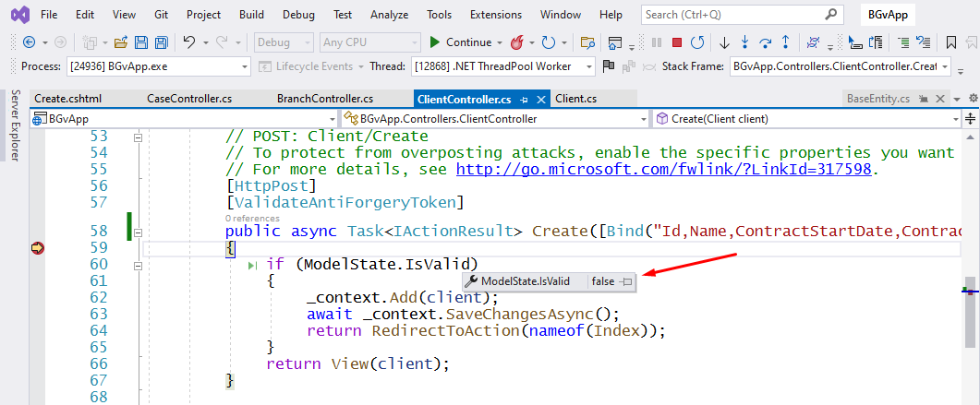Screen dimensions: 980x405
Task: Open the BGvApp project navigation dropdown
Action: tap(332, 119)
